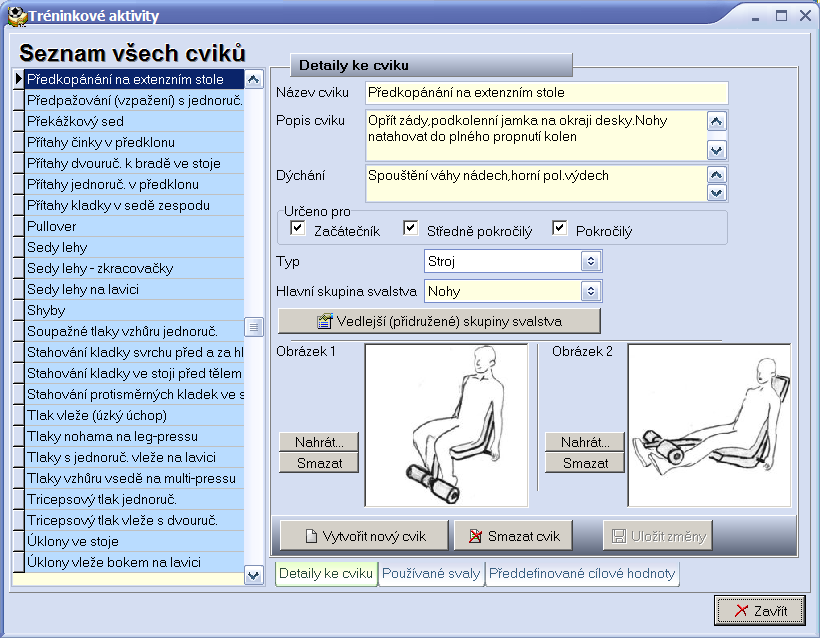This screenshot has width=820, height=638.
Task: Toggle the Středně pokročilý checkbox
Action: click(x=411, y=228)
